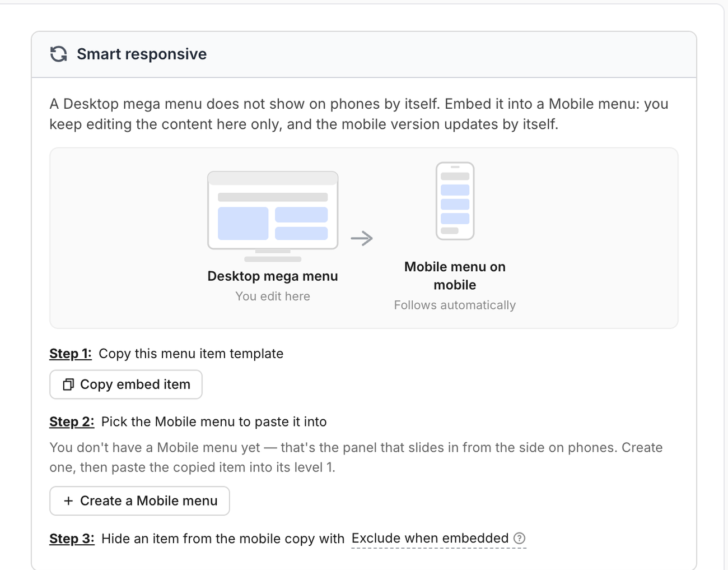The height and width of the screenshot is (570, 728).
Task: Click the Copy this menu item template text
Action: (x=191, y=354)
